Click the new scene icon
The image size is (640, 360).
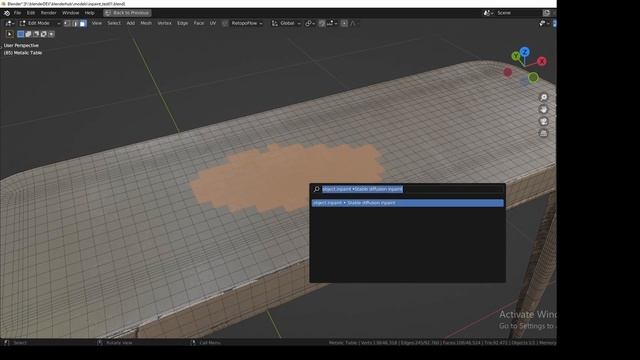pos(547,13)
